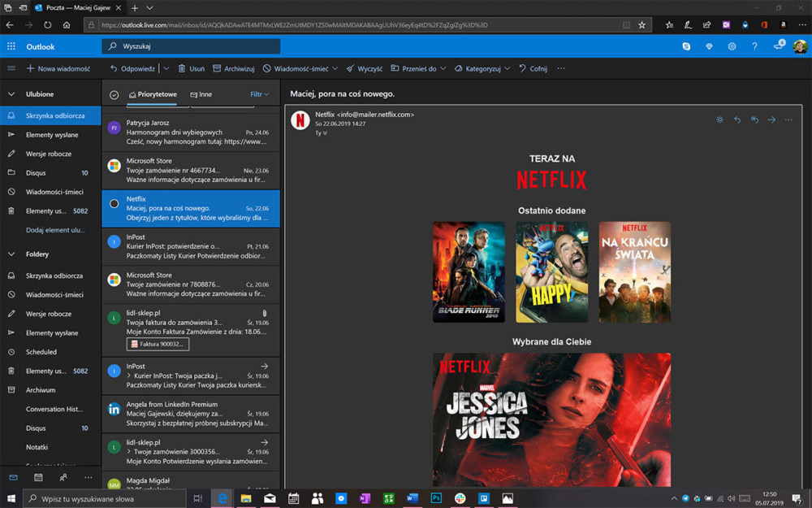Toggle light mode sun icon in message
This screenshot has height=508, width=812.
[x=719, y=119]
